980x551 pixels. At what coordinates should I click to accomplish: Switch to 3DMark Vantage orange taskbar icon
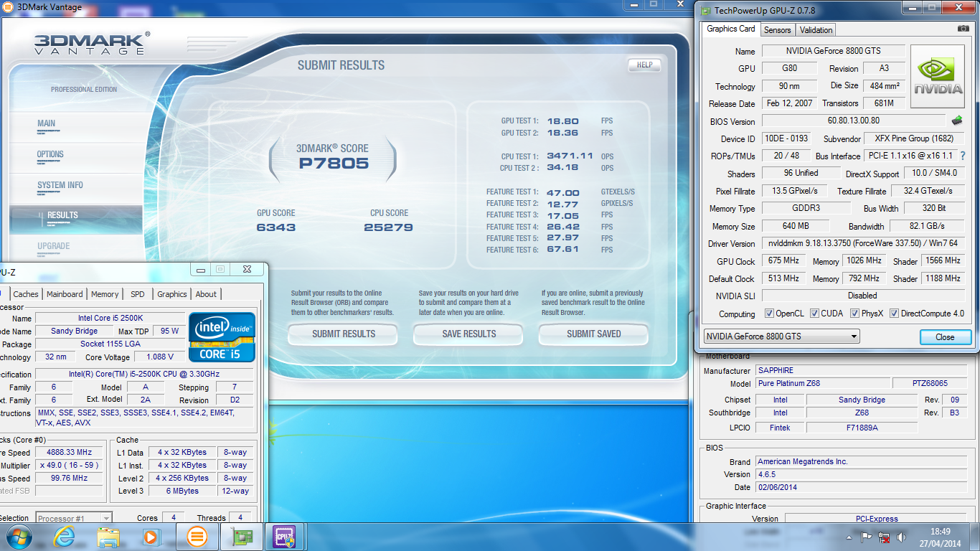click(x=197, y=536)
